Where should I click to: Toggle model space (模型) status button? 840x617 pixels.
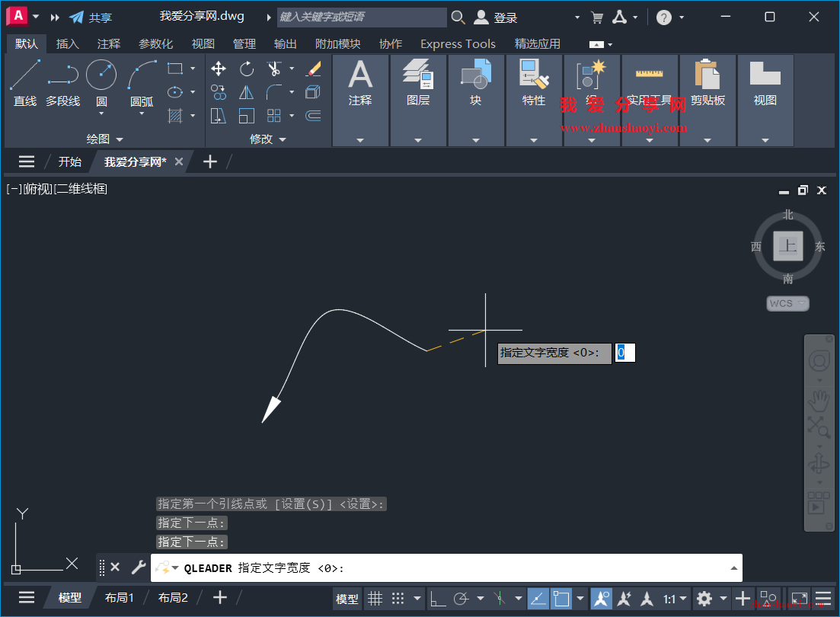[x=347, y=599]
